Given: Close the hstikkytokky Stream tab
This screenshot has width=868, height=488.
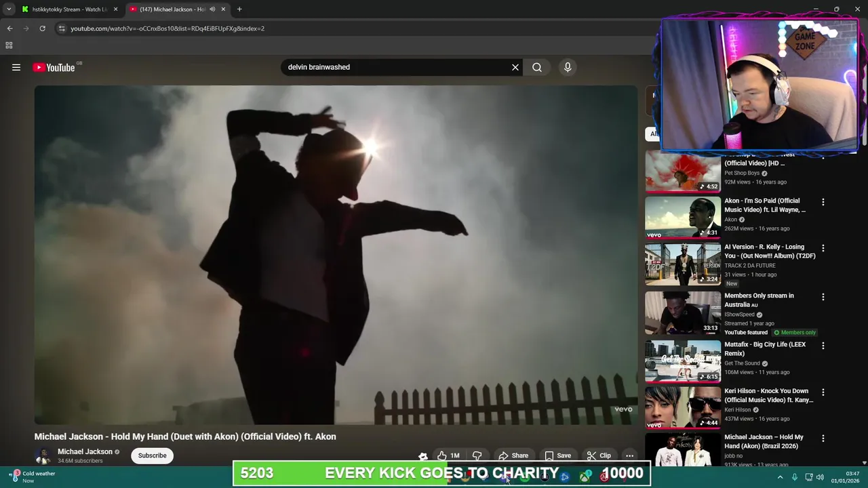Looking at the screenshot, I should [x=115, y=9].
